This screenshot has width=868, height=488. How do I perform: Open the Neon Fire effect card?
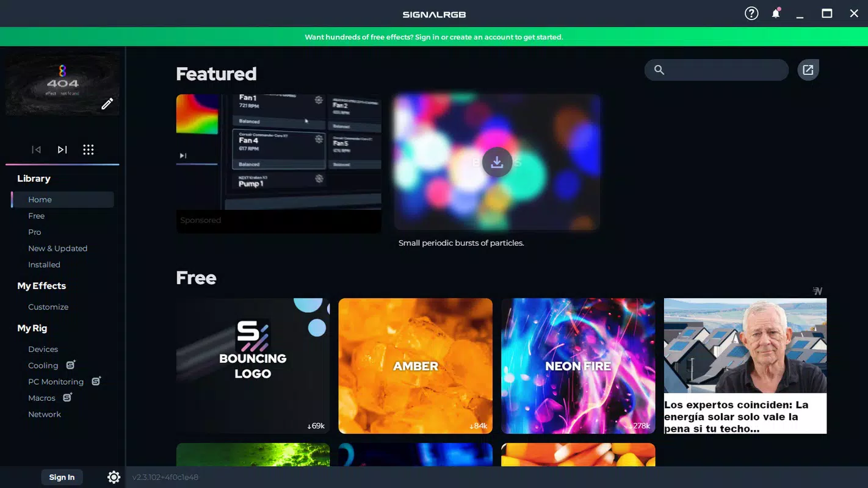(578, 366)
